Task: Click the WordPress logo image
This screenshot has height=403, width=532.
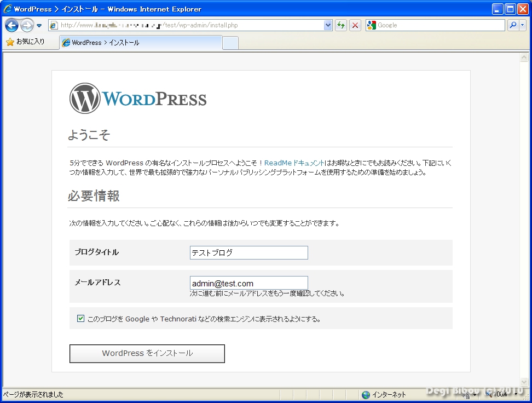Action: 138,99
